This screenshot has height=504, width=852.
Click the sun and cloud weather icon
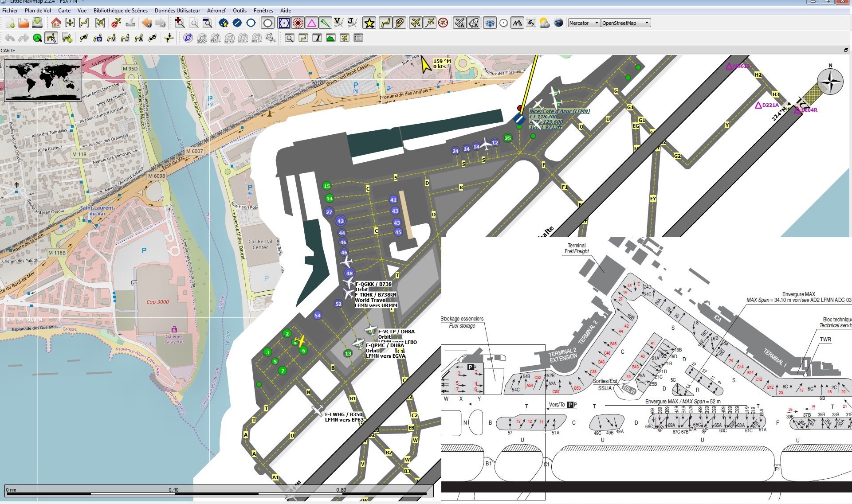coord(545,23)
